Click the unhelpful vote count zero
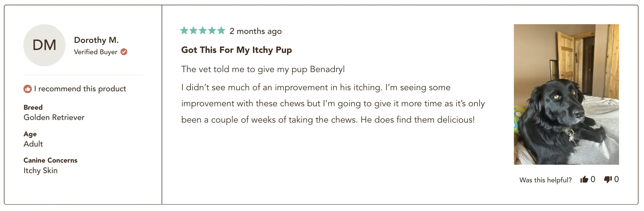 click(616, 179)
